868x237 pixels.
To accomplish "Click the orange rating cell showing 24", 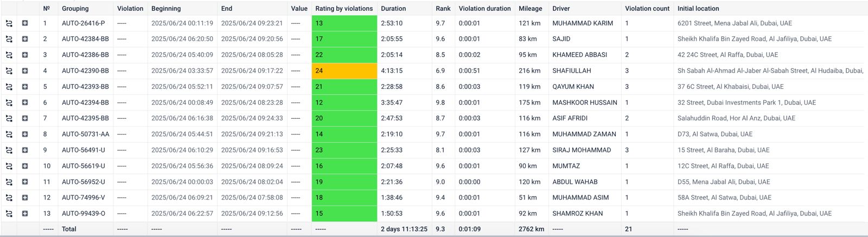I will click(344, 71).
